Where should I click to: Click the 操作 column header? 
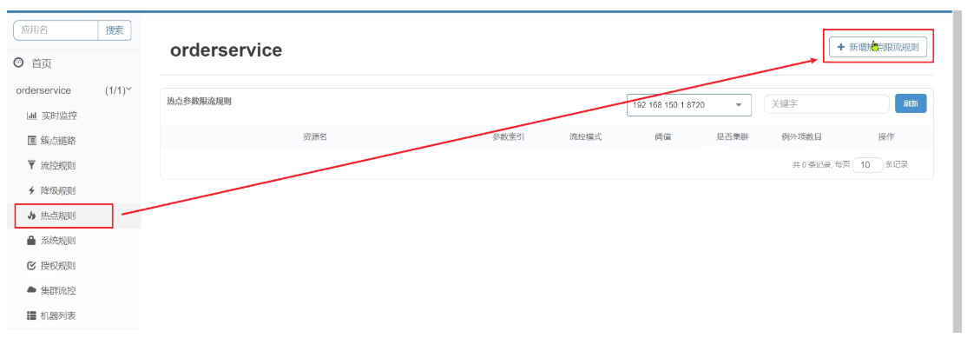pos(886,137)
